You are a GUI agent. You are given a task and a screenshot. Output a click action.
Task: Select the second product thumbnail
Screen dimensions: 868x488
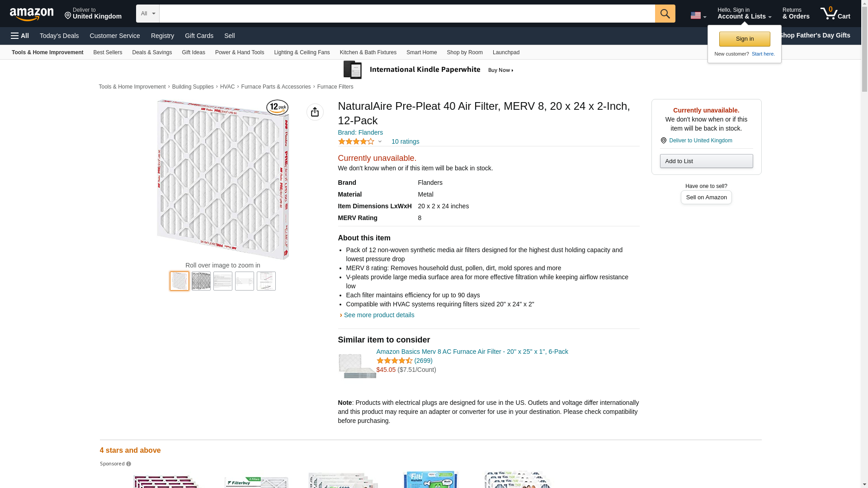coord(201,281)
